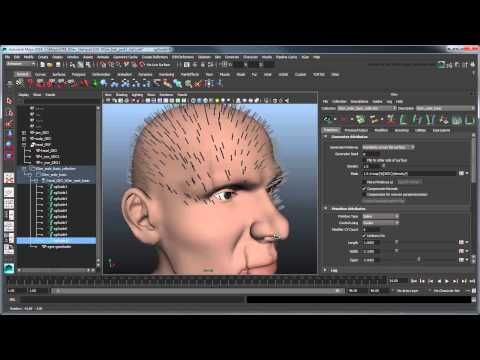Click expression editor icon beside Mask field
The width and height of the screenshot is (480, 360).
tap(461, 173)
